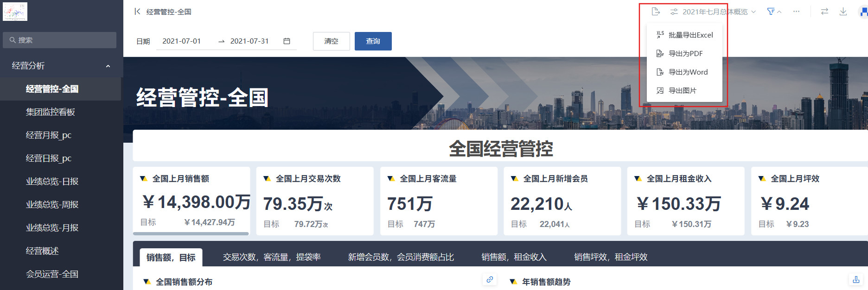Click the link icon next to 全国销售额分布
Viewport: 868px width, 290px height.
pyautogui.click(x=490, y=279)
